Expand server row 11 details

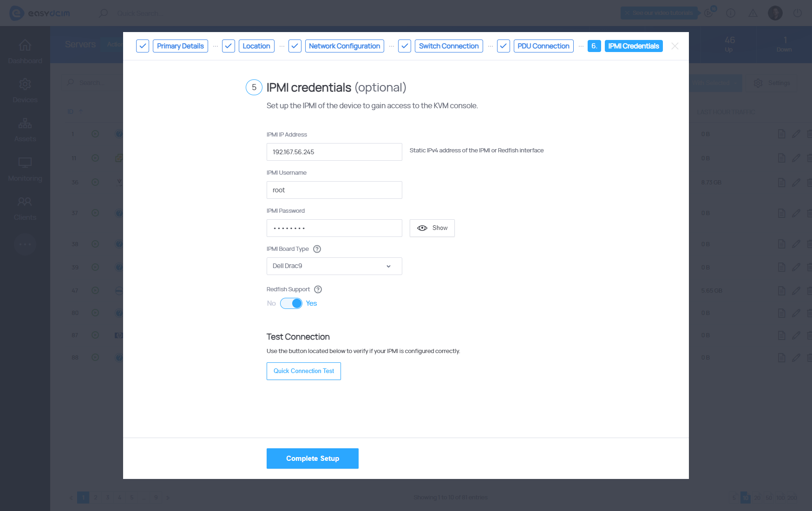95,158
